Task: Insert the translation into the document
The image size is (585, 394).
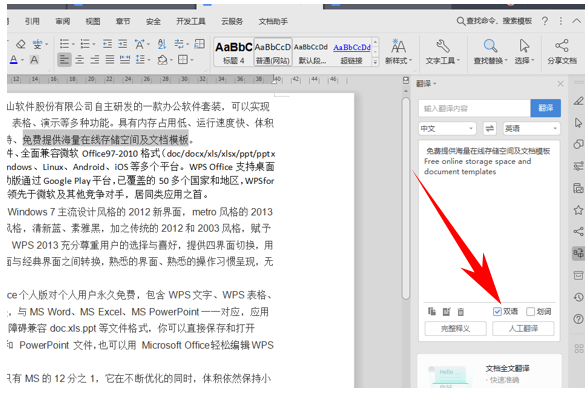Action: pyautogui.click(x=447, y=312)
